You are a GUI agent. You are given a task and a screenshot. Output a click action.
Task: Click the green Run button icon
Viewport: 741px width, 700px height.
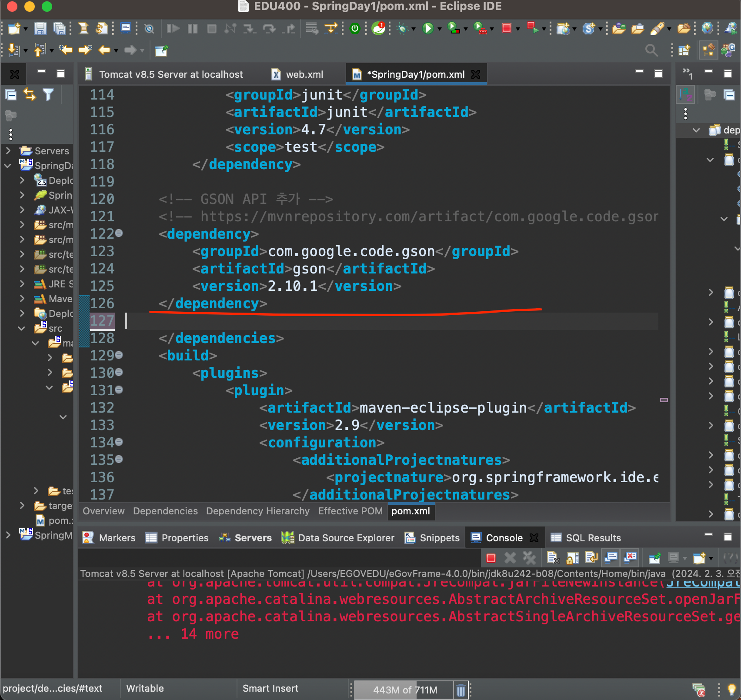[x=428, y=29]
